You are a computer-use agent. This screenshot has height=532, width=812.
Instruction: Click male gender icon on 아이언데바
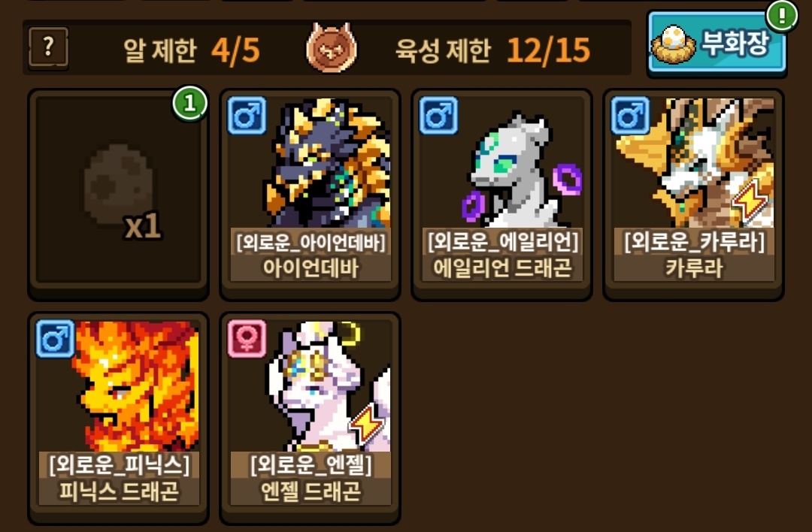[x=247, y=116]
